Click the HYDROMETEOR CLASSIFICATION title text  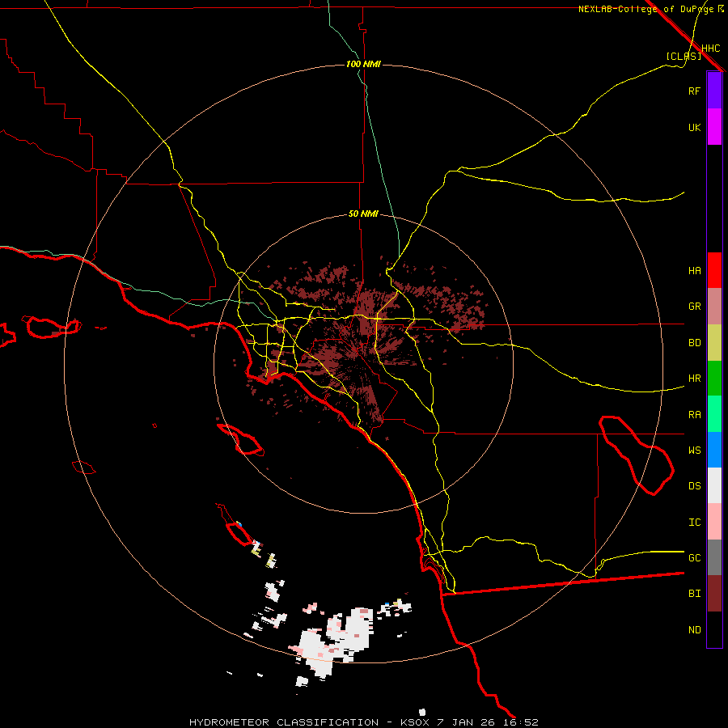[x=284, y=722]
